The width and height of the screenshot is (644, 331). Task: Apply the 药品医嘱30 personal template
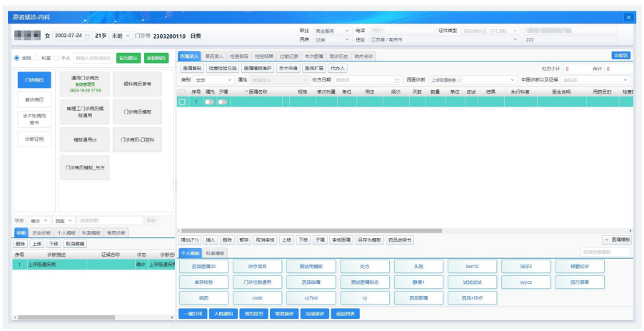click(203, 267)
